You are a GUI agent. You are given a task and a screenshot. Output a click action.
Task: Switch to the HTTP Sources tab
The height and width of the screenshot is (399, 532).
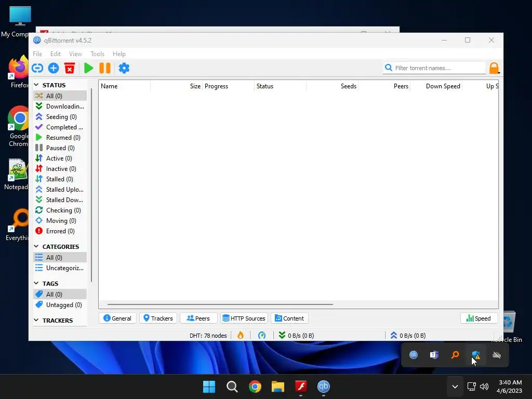pos(244,318)
